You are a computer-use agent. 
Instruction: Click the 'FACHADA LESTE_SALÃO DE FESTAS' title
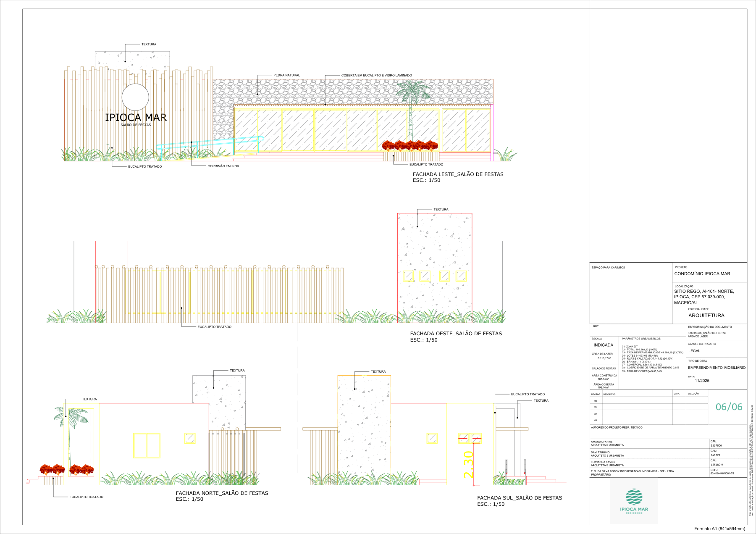click(458, 174)
